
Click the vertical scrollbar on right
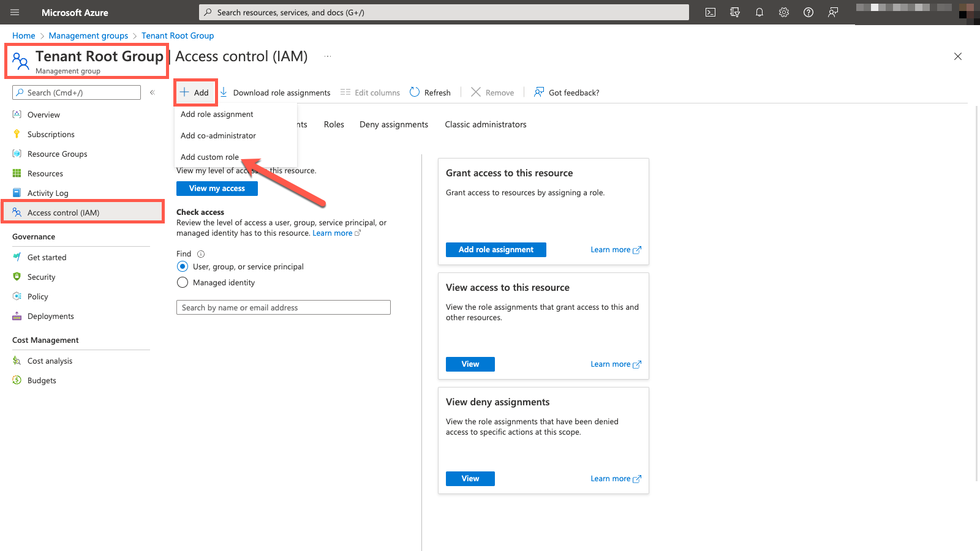(976, 294)
